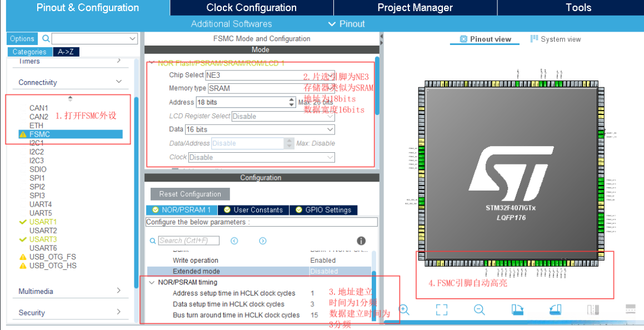Open the Pinout dropdown menu
Screen dimensions: 644x330
[x=347, y=24]
